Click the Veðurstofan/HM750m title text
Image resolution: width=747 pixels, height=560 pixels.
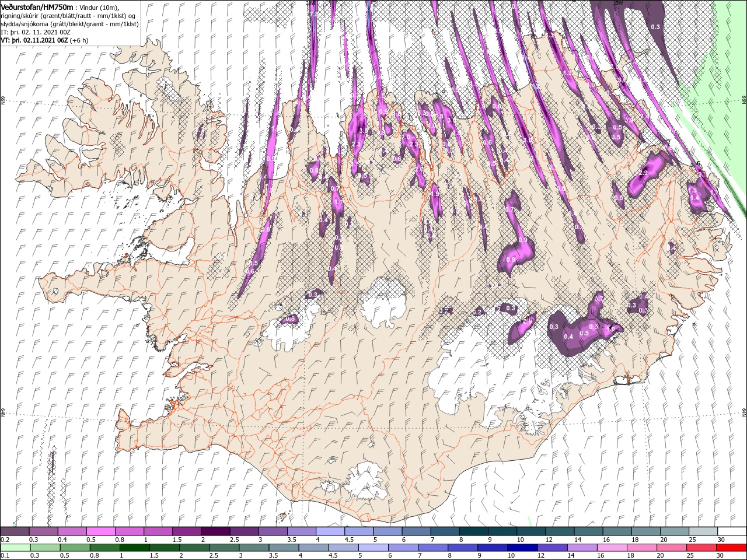click(37, 7)
